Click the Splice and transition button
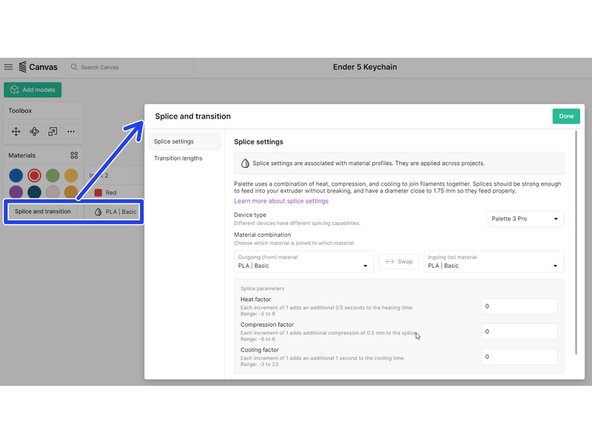 coord(43,211)
